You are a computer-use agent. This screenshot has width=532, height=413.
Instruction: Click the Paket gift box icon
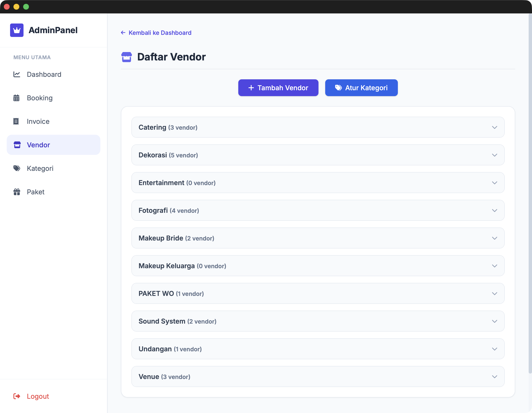[17, 192]
